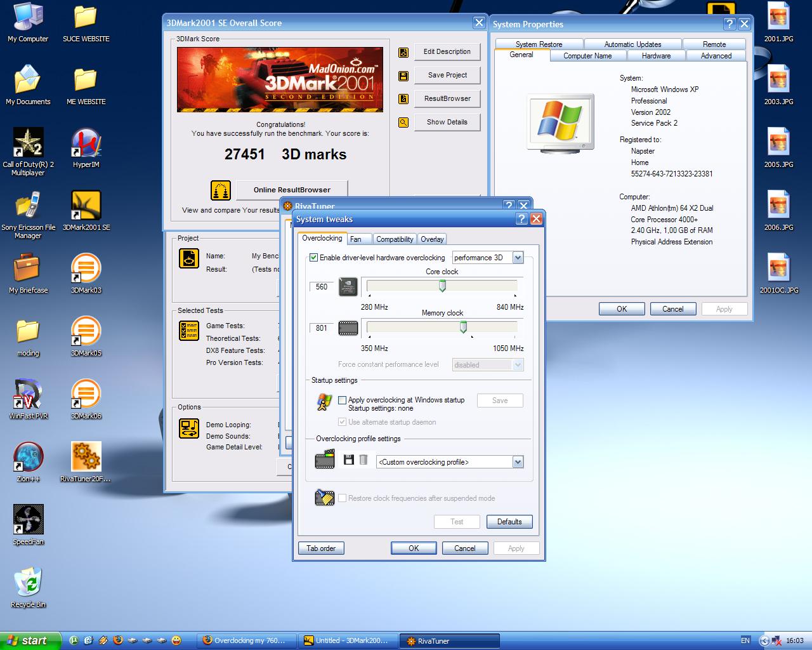Switch to the Fan tab
Screen dimensions: 812x650
click(359, 239)
